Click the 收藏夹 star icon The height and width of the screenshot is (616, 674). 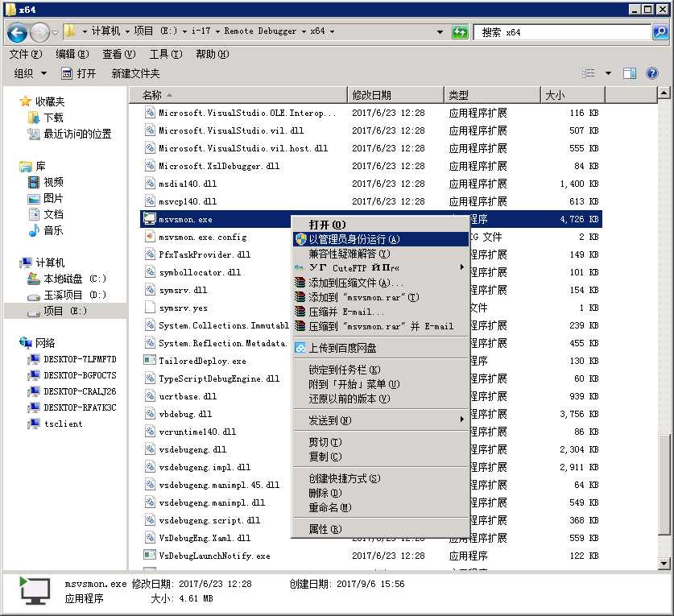tap(25, 101)
